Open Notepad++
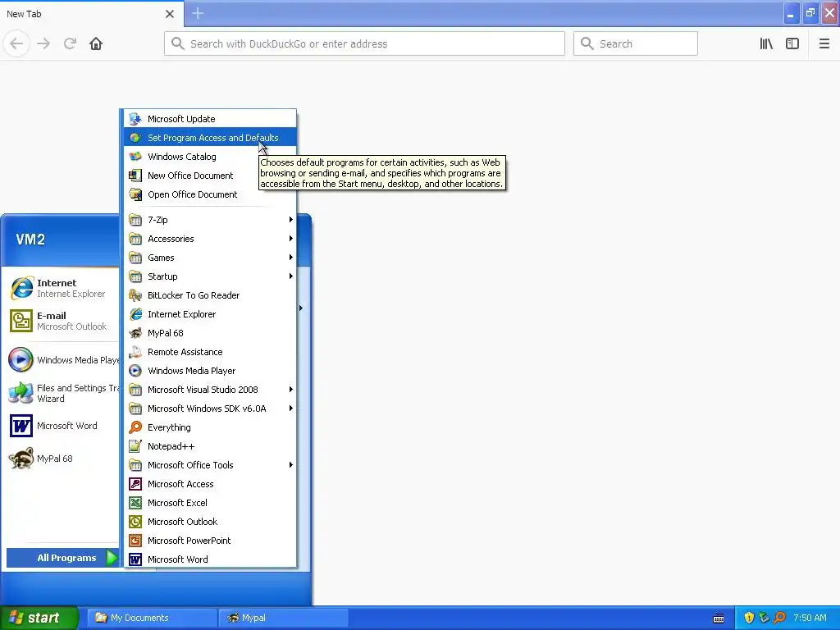This screenshot has height=630, width=840. point(210,446)
